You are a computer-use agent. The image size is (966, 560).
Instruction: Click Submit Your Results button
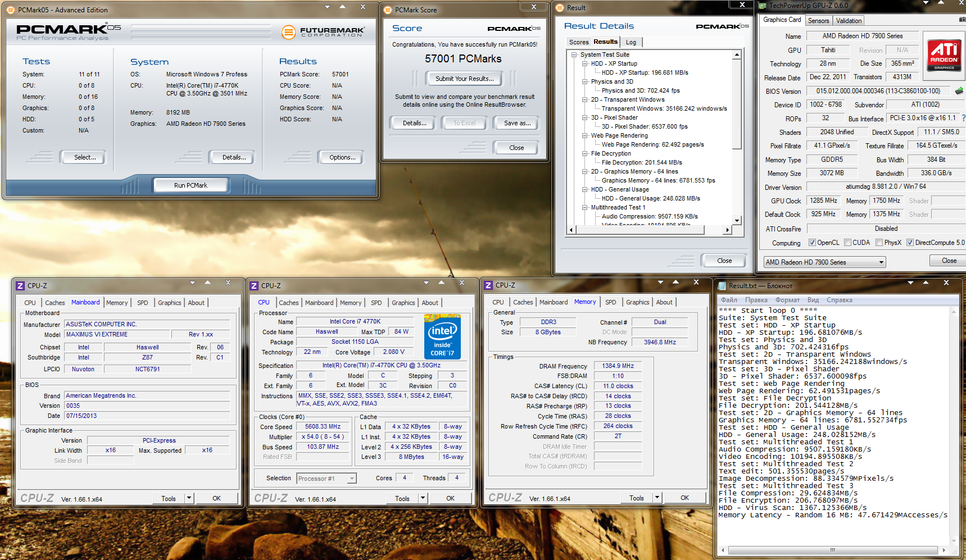464,79
